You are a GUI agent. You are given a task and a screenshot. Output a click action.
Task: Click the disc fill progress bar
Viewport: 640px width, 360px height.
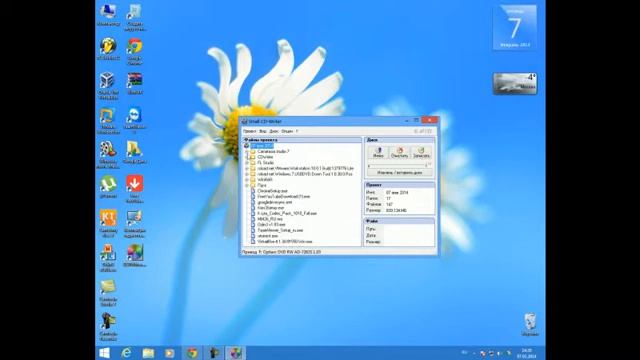[397, 166]
